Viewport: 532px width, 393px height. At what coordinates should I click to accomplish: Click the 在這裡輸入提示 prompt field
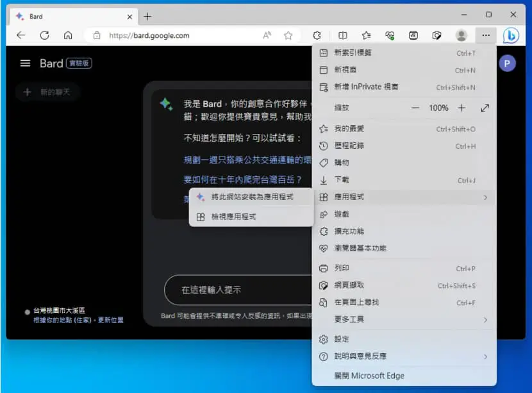tap(239, 290)
